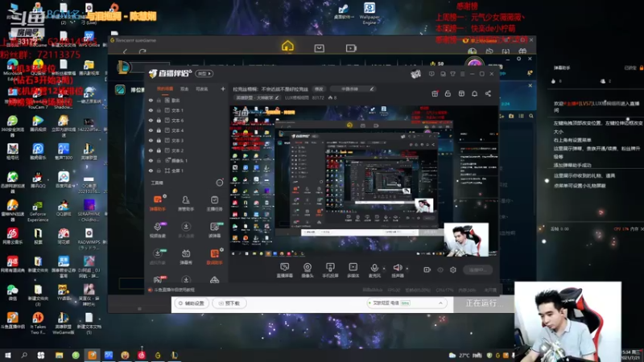Toggle visibility of 文本 6 layer

click(151, 121)
